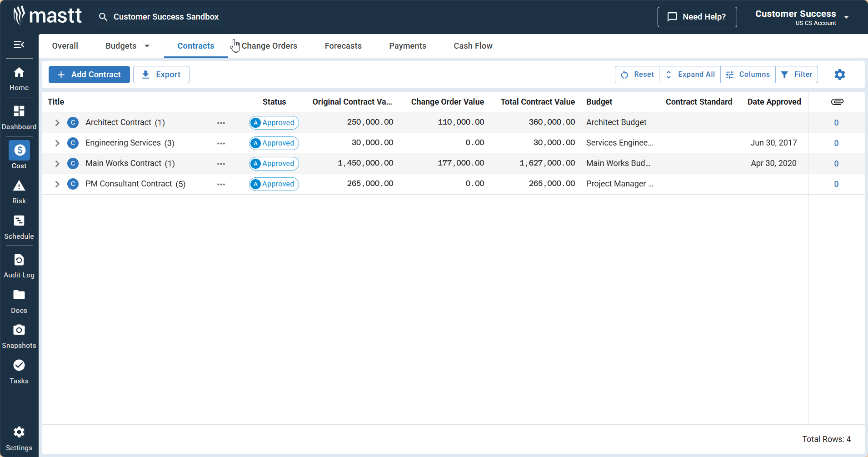Click the 1,627,000.00 total contract value
This screenshot has width=868, height=457.
click(547, 163)
